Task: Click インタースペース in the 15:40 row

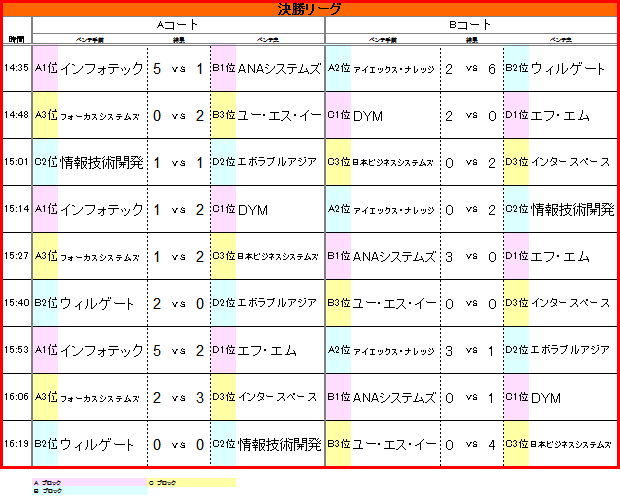Action: pos(570,303)
